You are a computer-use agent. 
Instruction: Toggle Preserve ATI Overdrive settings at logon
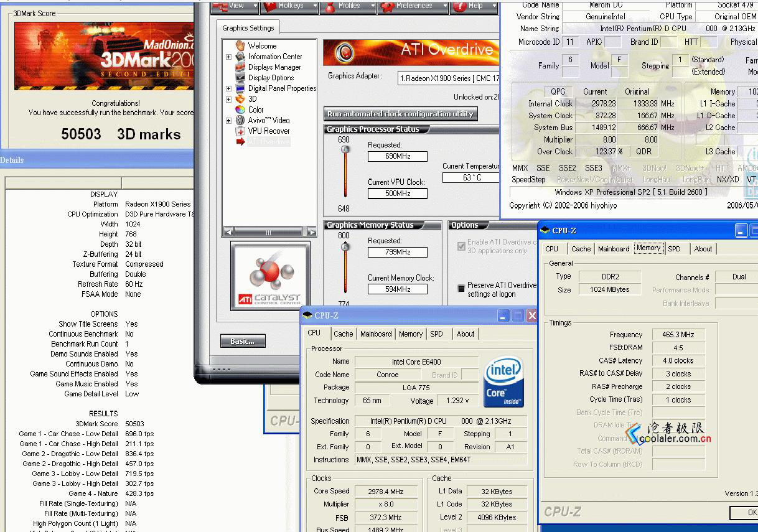pyautogui.click(x=461, y=288)
